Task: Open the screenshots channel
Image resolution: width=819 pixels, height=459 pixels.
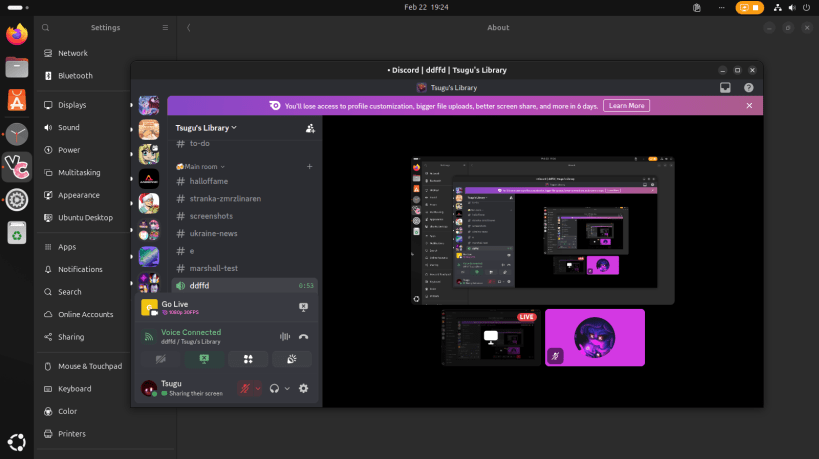Action: coord(244,216)
